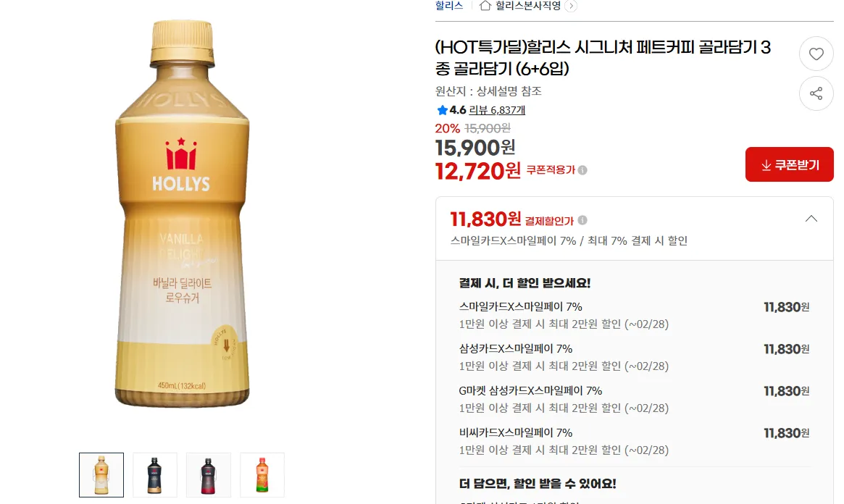Click the large HOLLYS bottle product image
Viewport: 844px width, 504px height.
point(182,214)
